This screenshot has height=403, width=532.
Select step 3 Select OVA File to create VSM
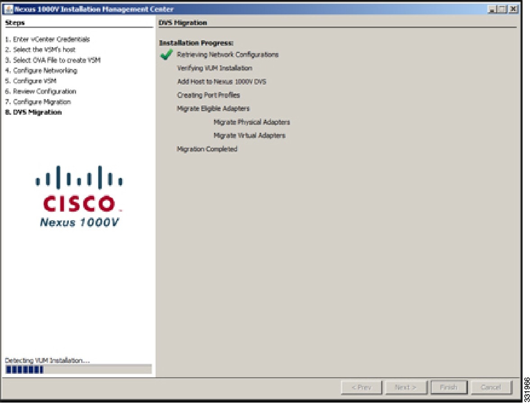coord(53,60)
